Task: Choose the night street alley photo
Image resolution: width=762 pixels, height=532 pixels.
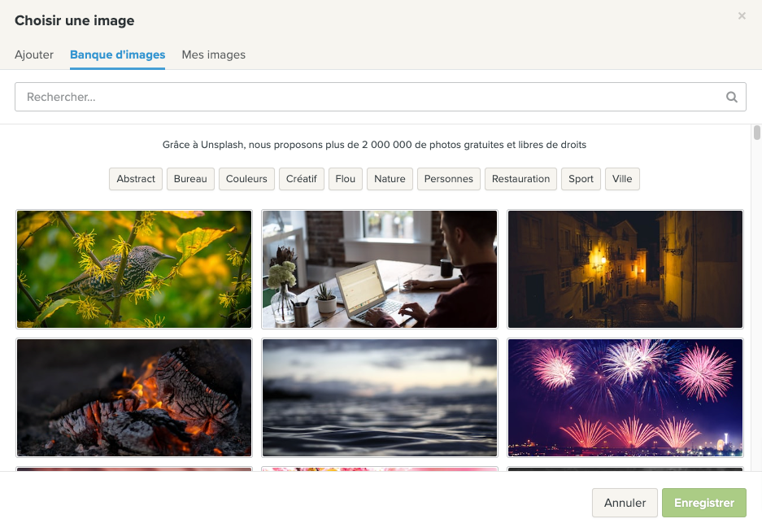Action: (x=625, y=269)
